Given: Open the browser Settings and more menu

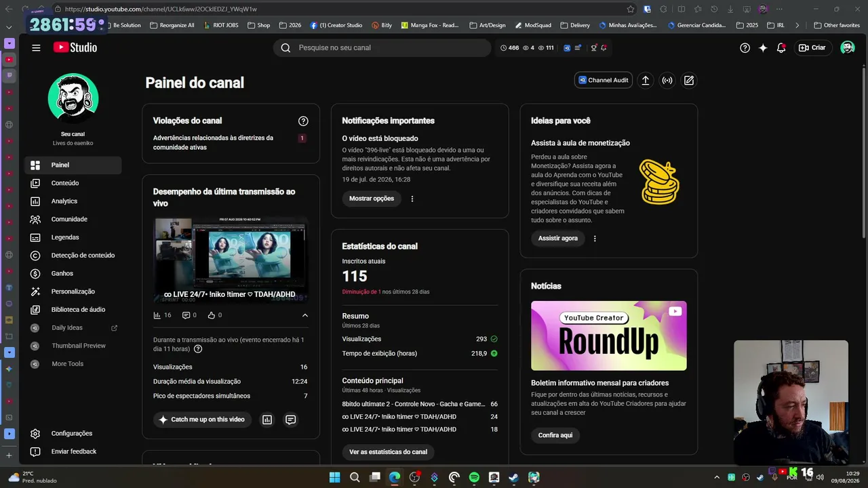Looking at the screenshot, I should click(780, 9).
